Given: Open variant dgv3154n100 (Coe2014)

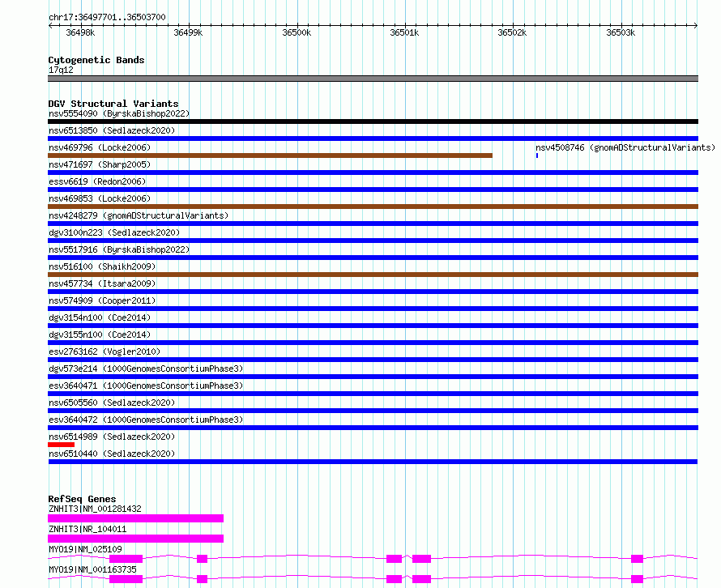Looking at the screenshot, I should (x=100, y=317).
